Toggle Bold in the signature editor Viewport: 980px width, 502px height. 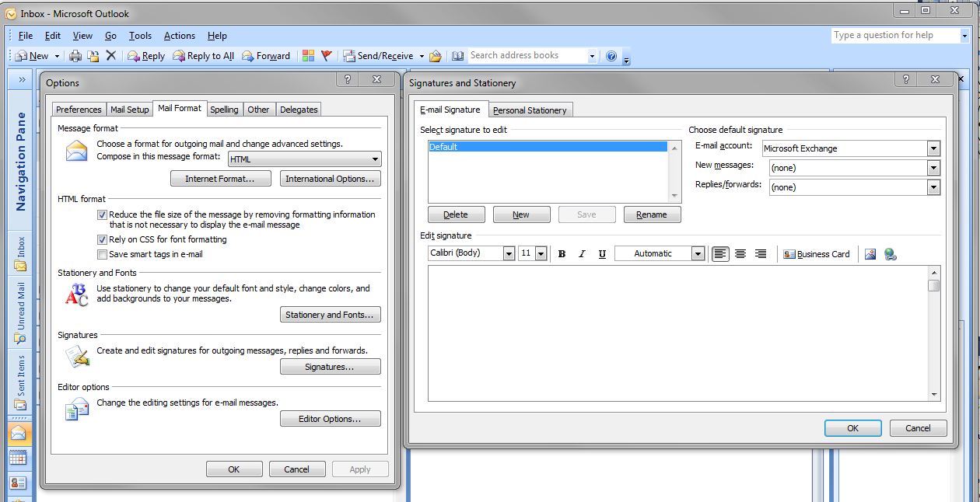coord(562,254)
